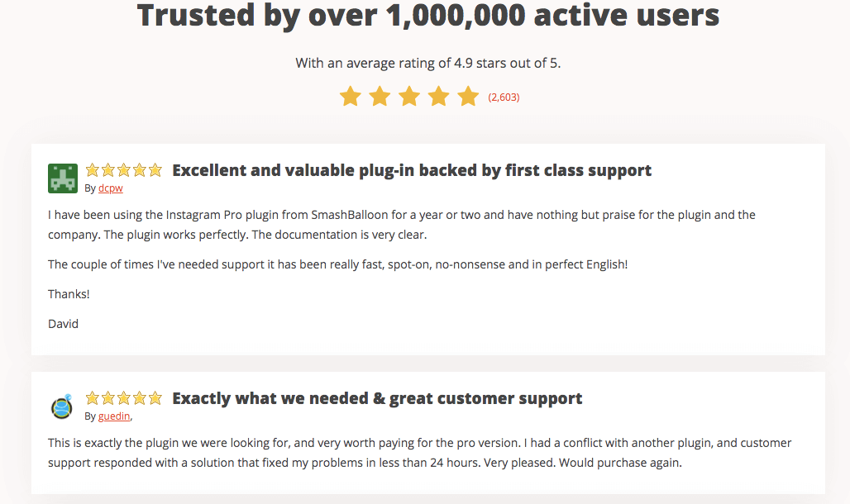Click first small star in guedin's review
The image size is (850, 504).
tap(92, 398)
